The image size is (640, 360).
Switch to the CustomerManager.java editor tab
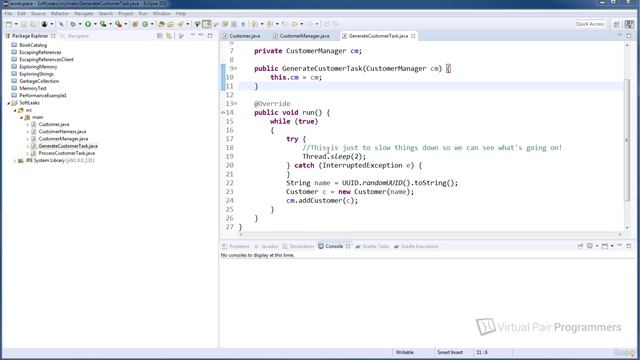(304, 36)
